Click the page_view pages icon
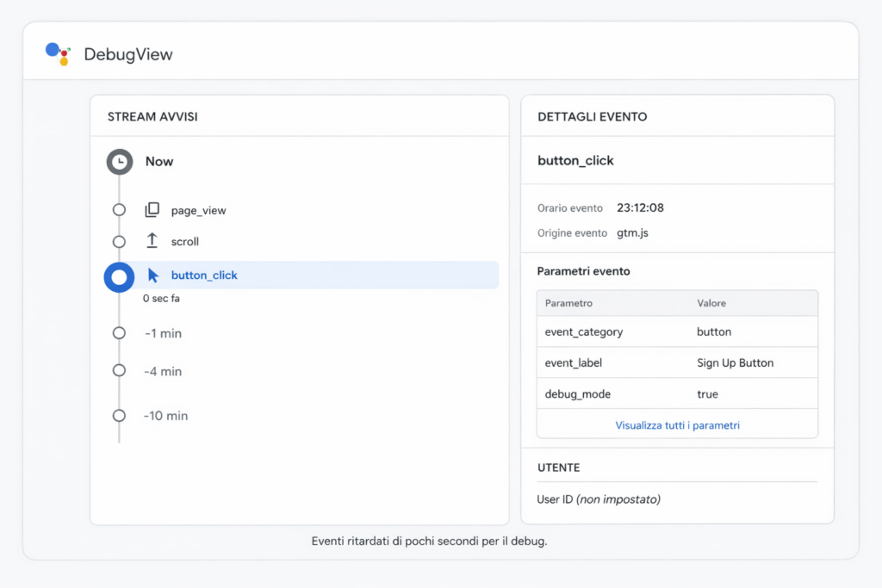This screenshot has width=882, height=588. coord(152,210)
